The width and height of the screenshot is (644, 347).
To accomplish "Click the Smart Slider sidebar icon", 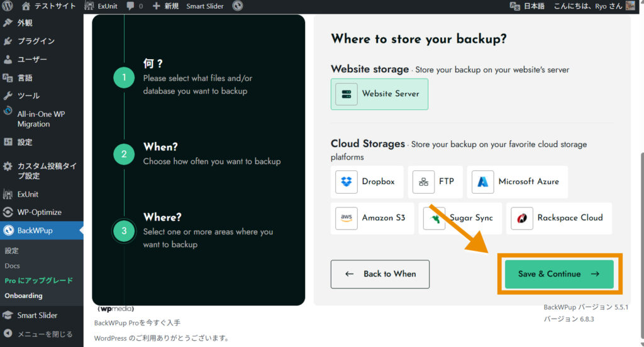I will coord(8,316).
